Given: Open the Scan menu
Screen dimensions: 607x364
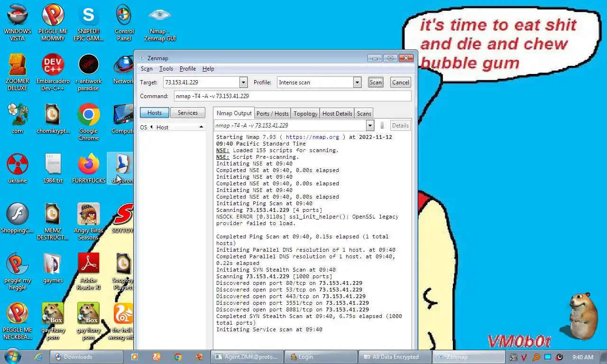Looking at the screenshot, I should [x=147, y=69].
